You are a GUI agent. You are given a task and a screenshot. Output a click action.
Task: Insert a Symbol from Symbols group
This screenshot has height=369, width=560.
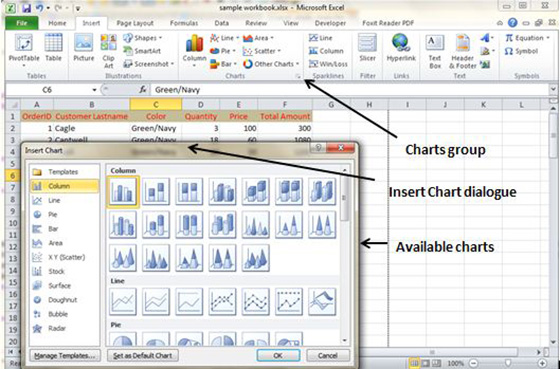(x=521, y=51)
